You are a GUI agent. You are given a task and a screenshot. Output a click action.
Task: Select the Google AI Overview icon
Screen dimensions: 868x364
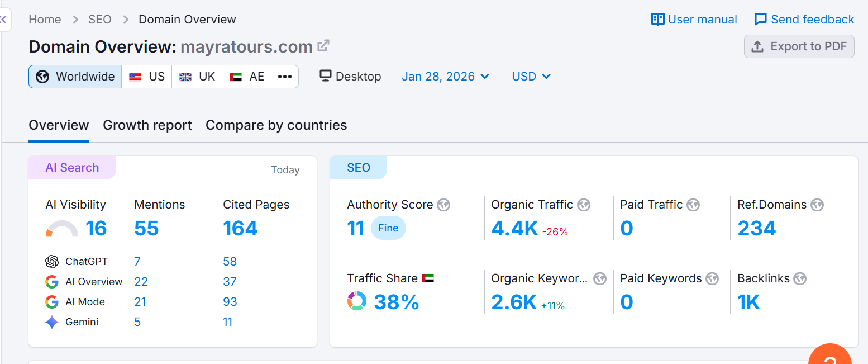[52, 281]
